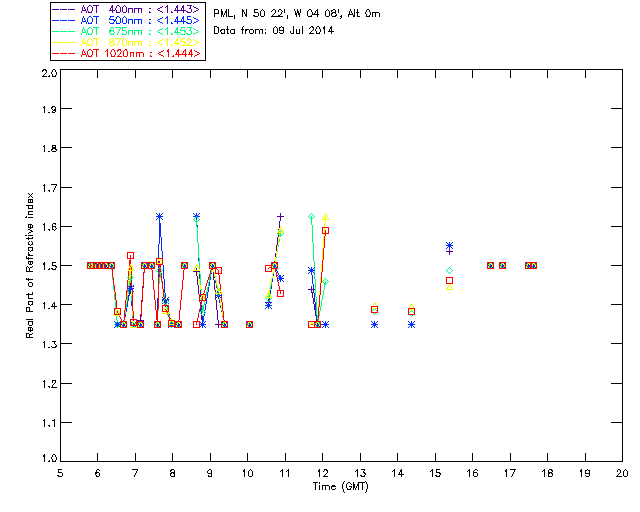Click the x-axis tick label '13'

pyautogui.click(x=360, y=473)
